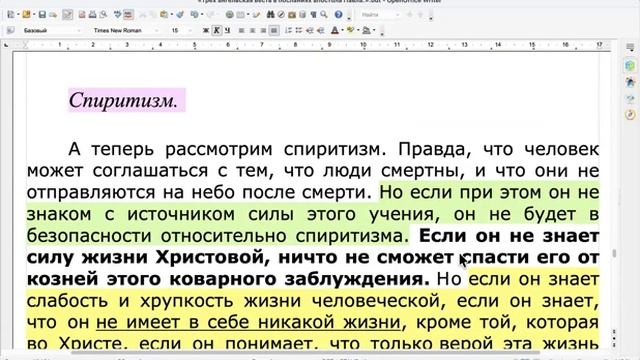Open the sidebar settings menu icon
Viewport: 640px width, 360px height.
coord(630,48)
